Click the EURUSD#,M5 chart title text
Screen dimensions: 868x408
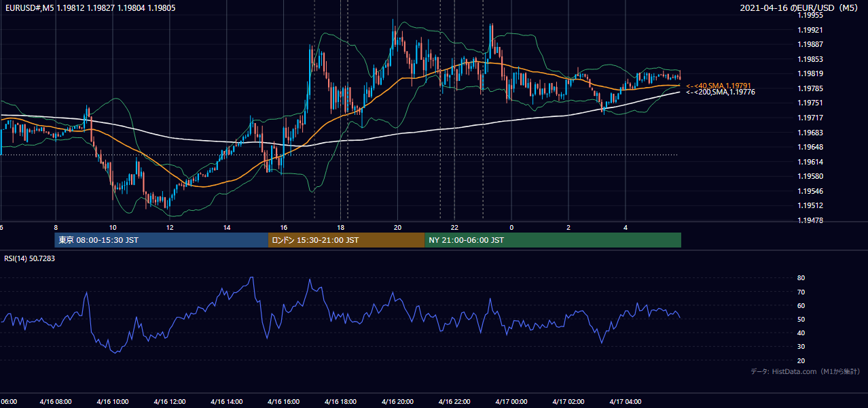90,8
